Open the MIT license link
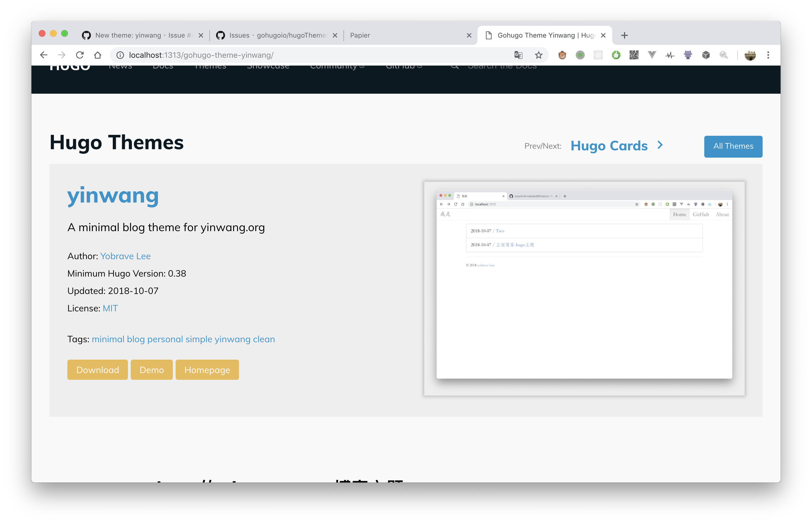Viewport: 812px width, 524px height. [110, 308]
